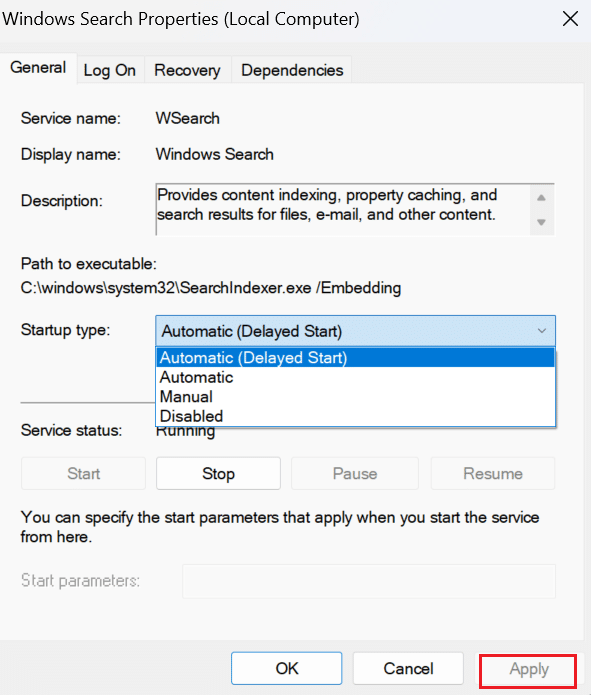The width and height of the screenshot is (591, 695).
Task: Click the Pause service button
Action: pos(355,473)
